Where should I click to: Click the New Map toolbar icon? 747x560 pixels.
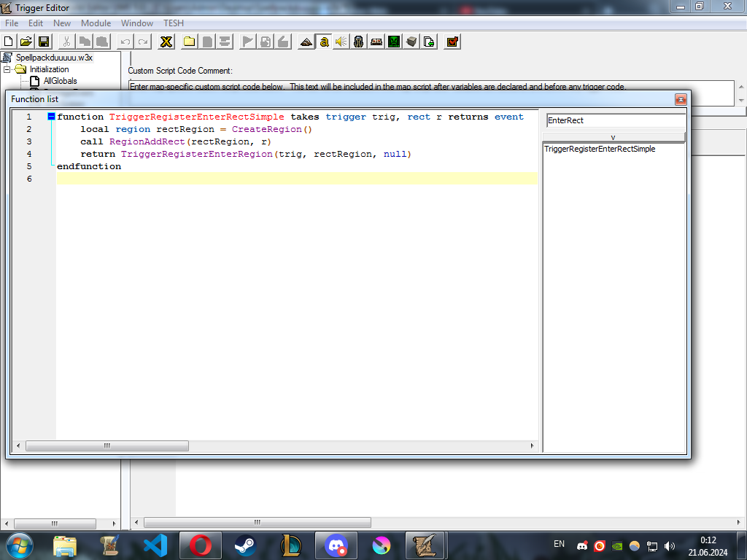coord(9,42)
